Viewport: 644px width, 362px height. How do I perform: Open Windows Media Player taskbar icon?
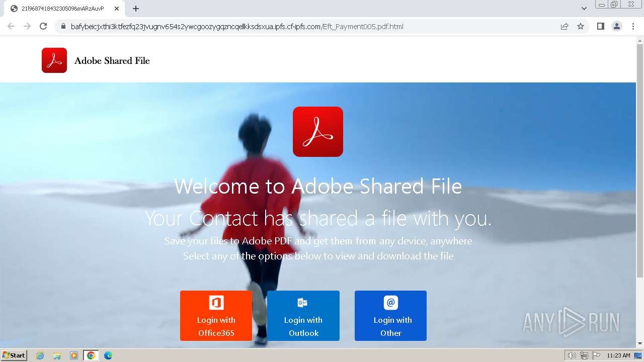tap(74, 355)
